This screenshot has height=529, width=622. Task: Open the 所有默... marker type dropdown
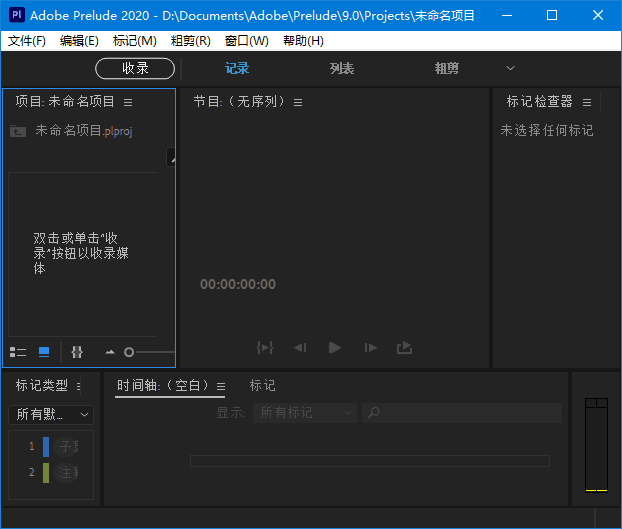click(x=51, y=415)
